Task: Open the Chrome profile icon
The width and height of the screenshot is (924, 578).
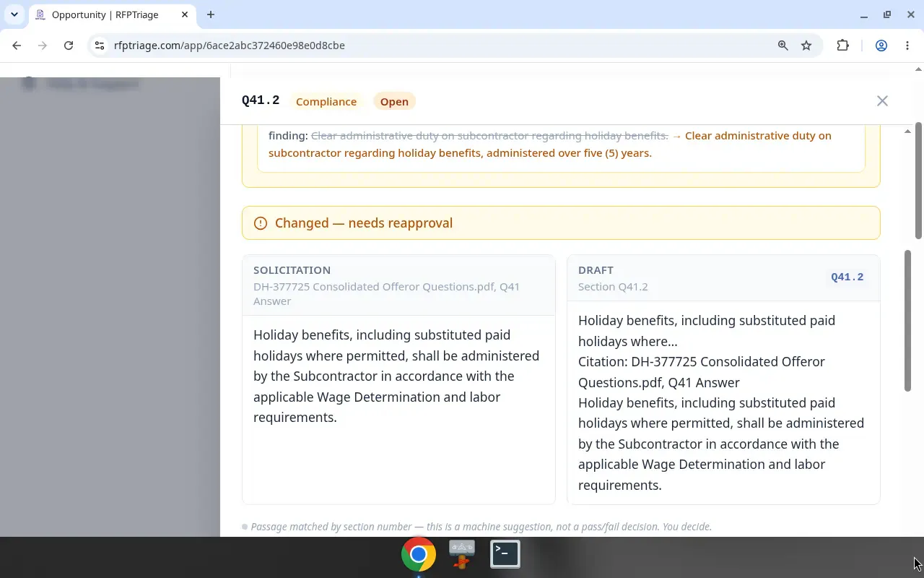Action: pos(881,46)
